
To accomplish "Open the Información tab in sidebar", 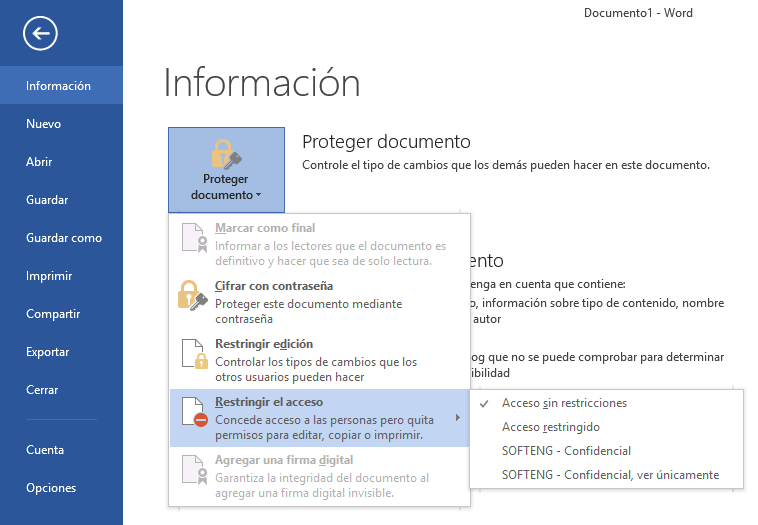I will [58, 86].
